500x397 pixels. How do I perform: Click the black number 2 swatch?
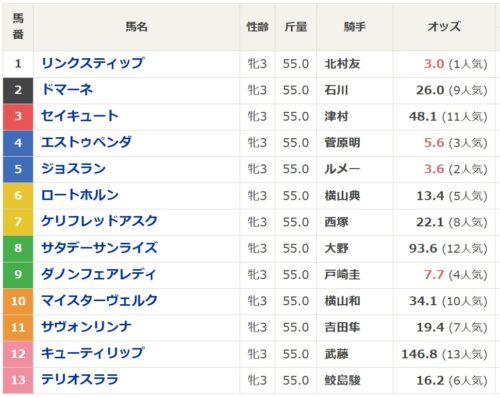tap(18, 90)
